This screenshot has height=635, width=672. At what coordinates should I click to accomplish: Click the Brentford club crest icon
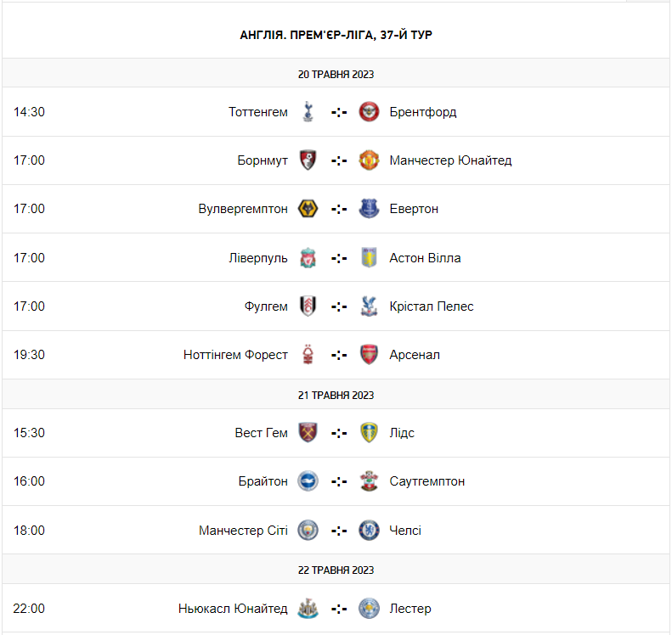coord(369,111)
